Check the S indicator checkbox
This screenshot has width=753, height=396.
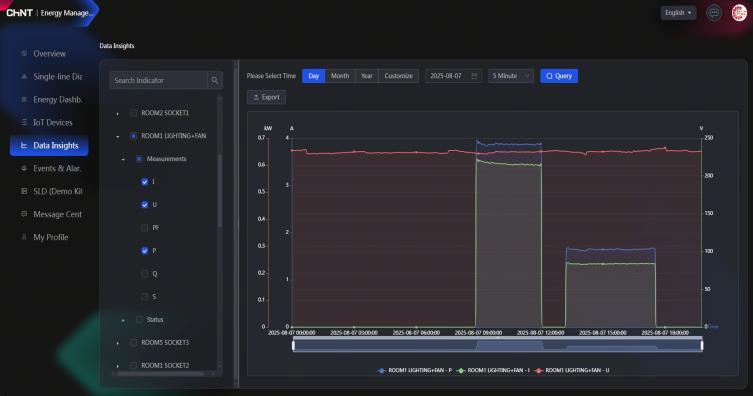145,297
